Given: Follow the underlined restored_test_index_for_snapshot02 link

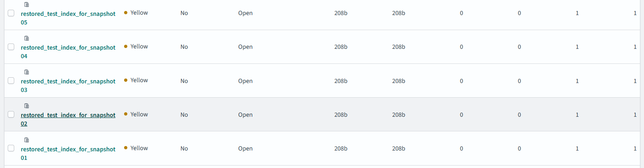Looking at the screenshot, I should (x=68, y=115).
